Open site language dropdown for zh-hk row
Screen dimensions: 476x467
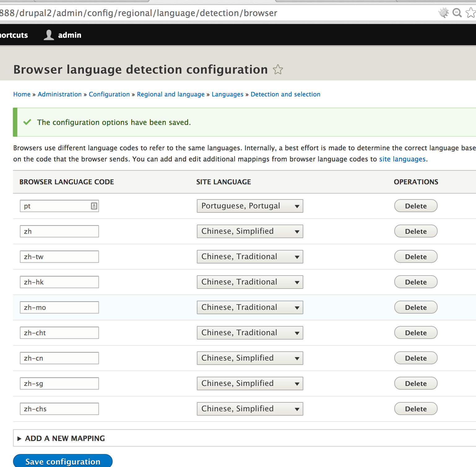coord(250,282)
